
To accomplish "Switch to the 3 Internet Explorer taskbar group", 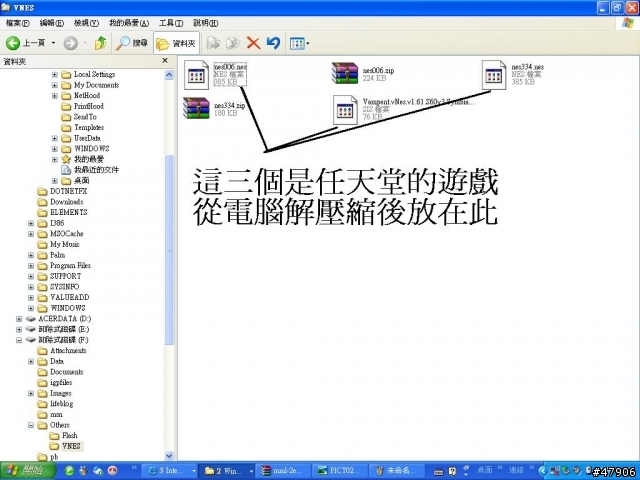I will pos(171,471).
